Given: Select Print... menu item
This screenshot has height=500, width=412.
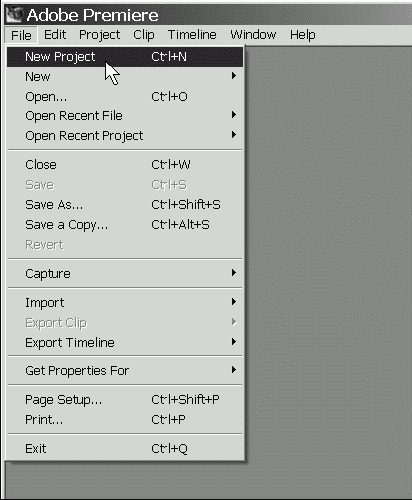Looking at the screenshot, I should tap(125, 420).
